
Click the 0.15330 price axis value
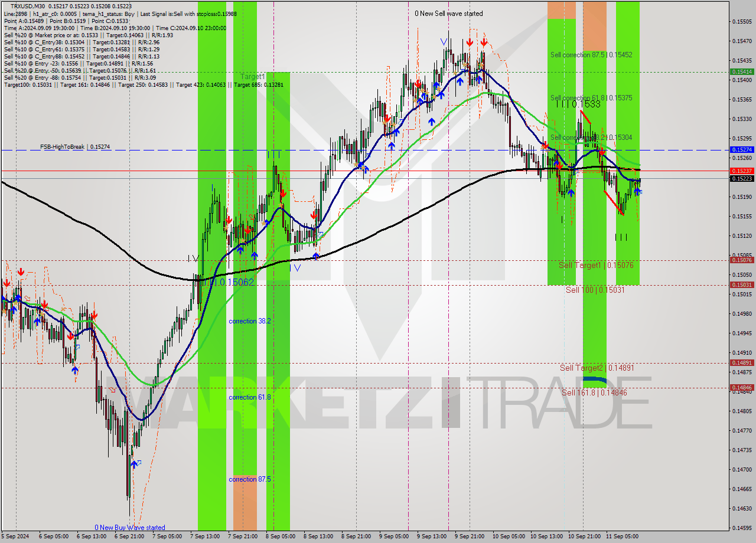pos(742,119)
